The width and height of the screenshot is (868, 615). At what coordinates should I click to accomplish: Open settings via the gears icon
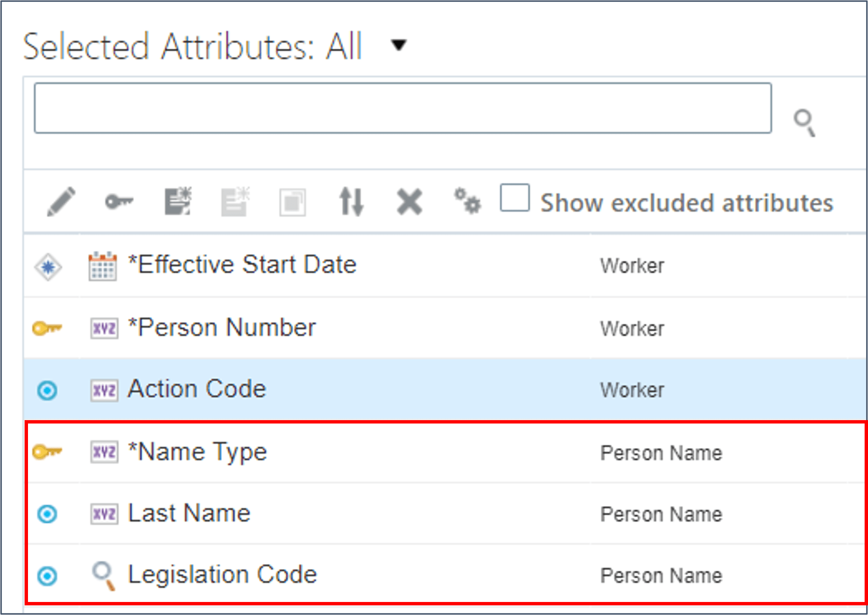coord(467,201)
